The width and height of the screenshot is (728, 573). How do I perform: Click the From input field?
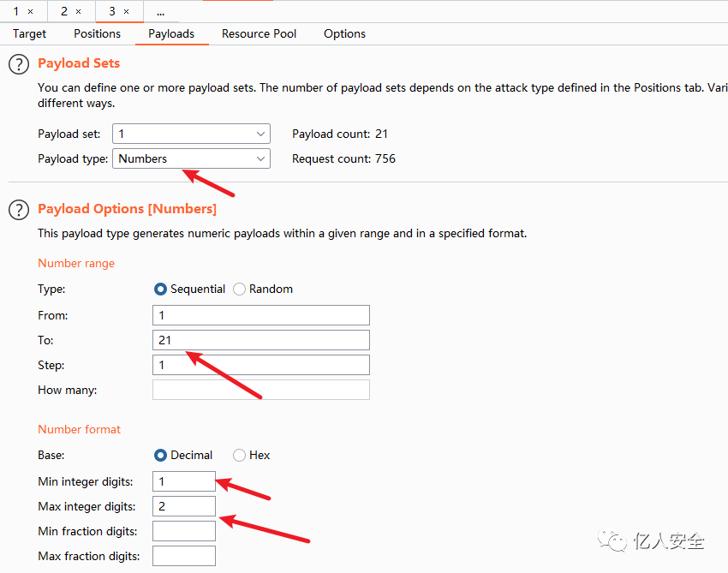point(261,315)
